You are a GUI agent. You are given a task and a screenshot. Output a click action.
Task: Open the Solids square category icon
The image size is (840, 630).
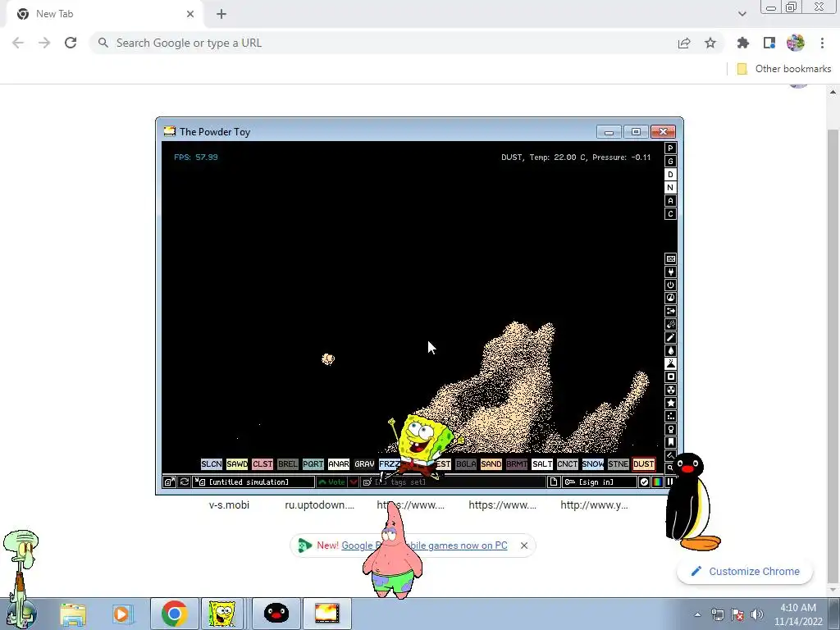click(670, 377)
